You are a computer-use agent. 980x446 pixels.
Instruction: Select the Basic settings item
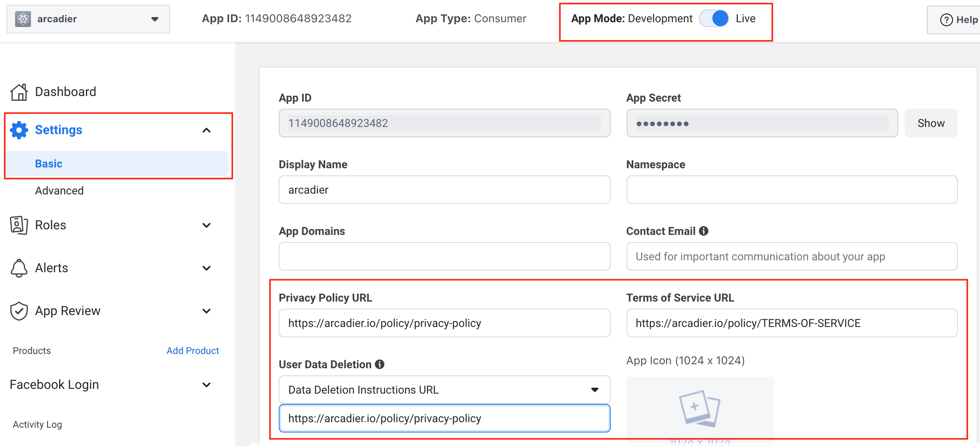(118, 163)
